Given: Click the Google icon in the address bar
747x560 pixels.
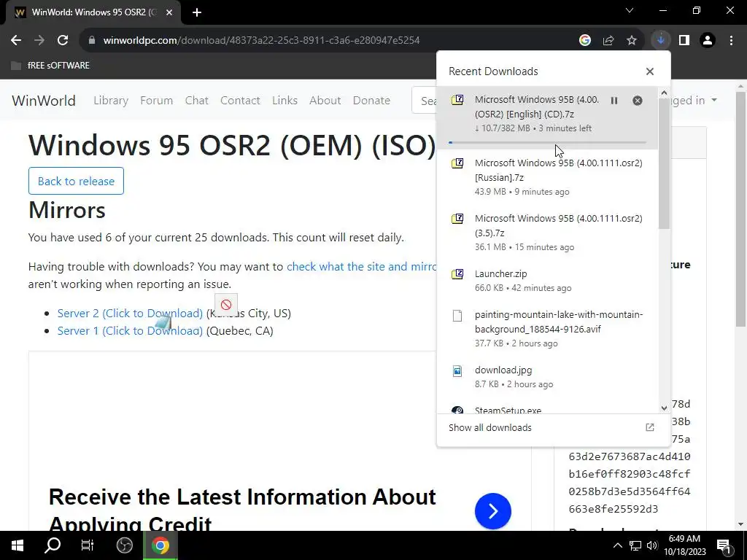Looking at the screenshot, I should tap(585, 41).
